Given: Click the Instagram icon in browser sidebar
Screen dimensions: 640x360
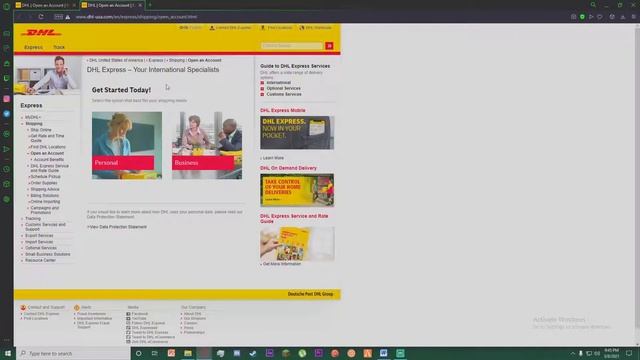Looking at the screenshot, I should pos(7,99).
